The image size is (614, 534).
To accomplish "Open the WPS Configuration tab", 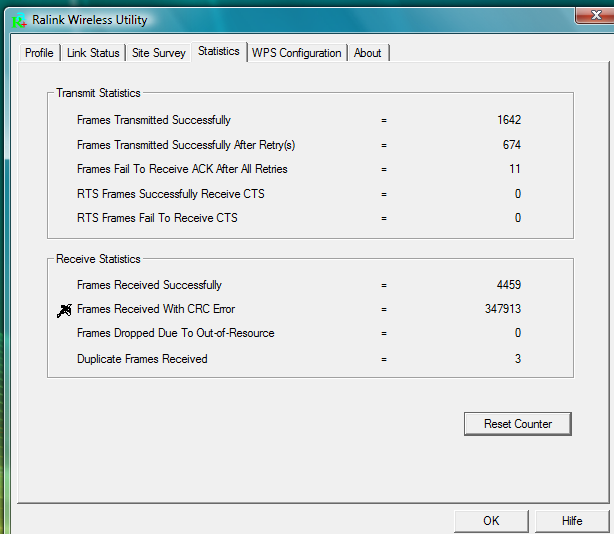I will tap(296, 53).
